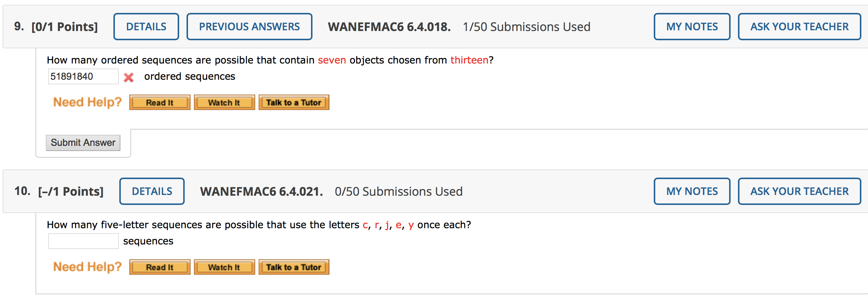Click WANEFMAC6 6.4.021 question code
Viewport: 868px width, 305px height.
tap(261, 192)
